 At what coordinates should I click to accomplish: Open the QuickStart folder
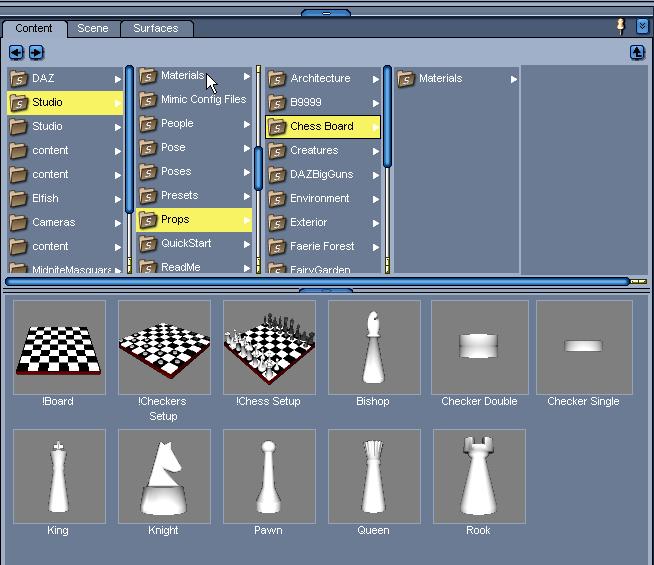(x=194, y=244)
